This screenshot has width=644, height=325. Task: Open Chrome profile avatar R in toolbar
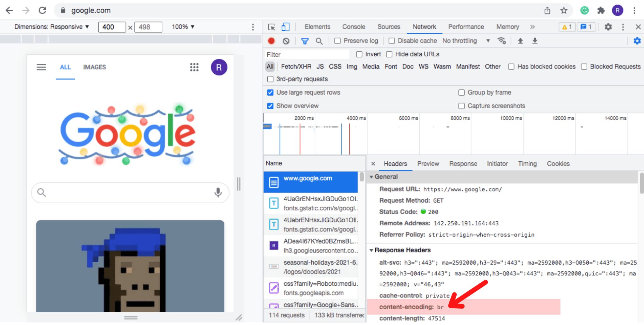pyautogui.click(x=618, y=10)
